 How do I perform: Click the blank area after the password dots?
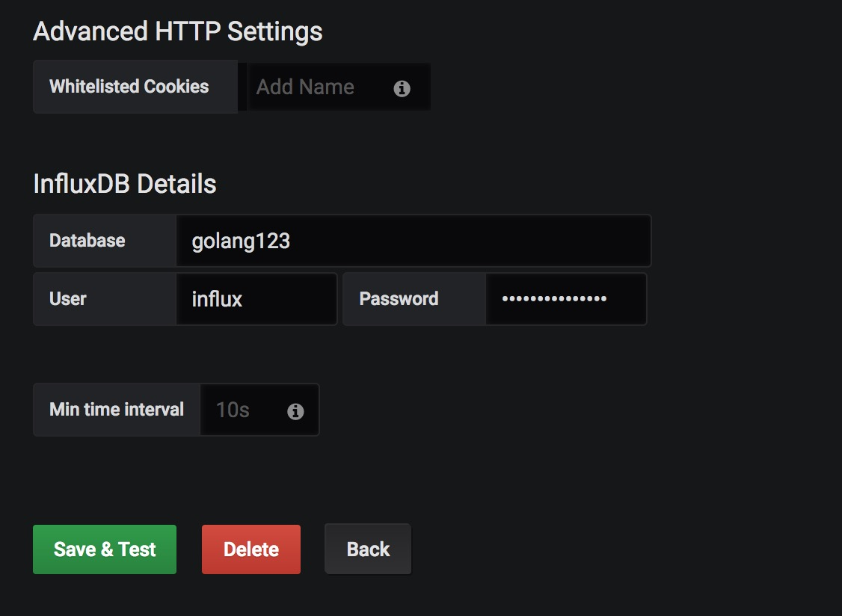(626, 299)
